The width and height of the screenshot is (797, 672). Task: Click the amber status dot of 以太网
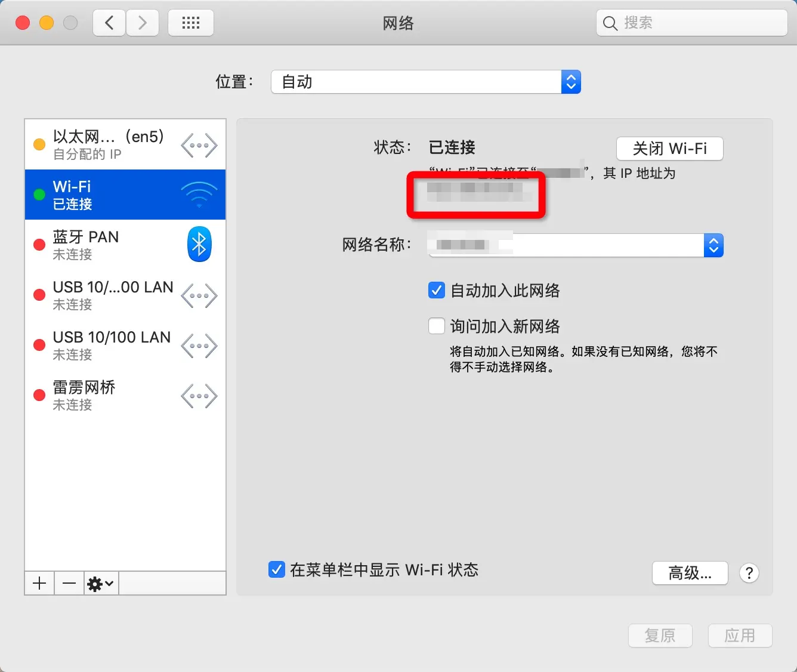39,144
